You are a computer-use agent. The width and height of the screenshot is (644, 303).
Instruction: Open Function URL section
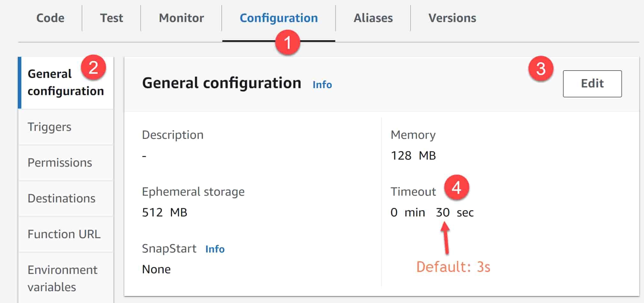pos(64,234)
